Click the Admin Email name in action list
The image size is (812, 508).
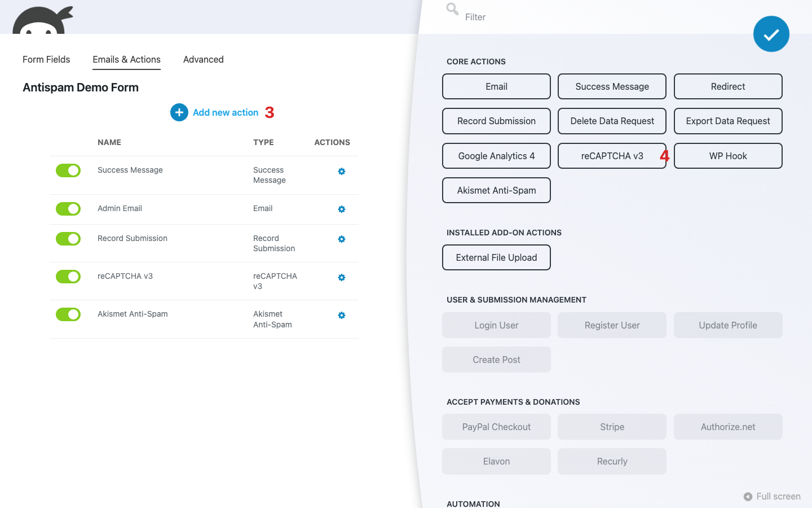pyautogui.click(x=120, y=208)
